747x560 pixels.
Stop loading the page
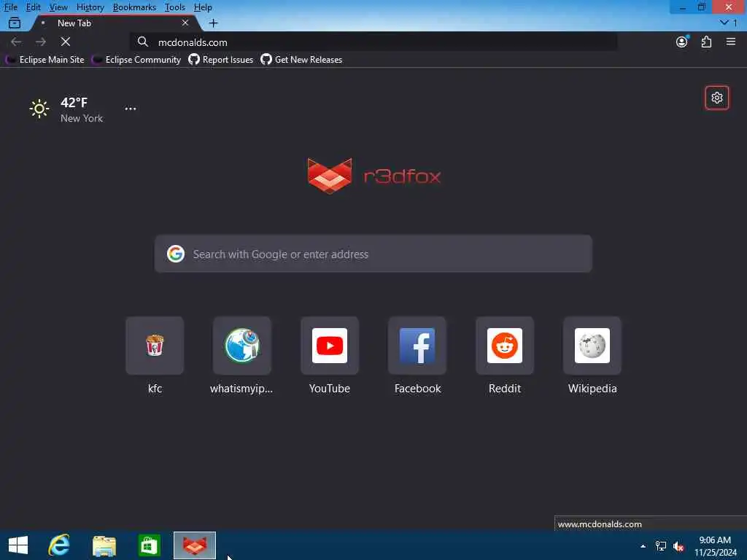[x=66, y=42]
